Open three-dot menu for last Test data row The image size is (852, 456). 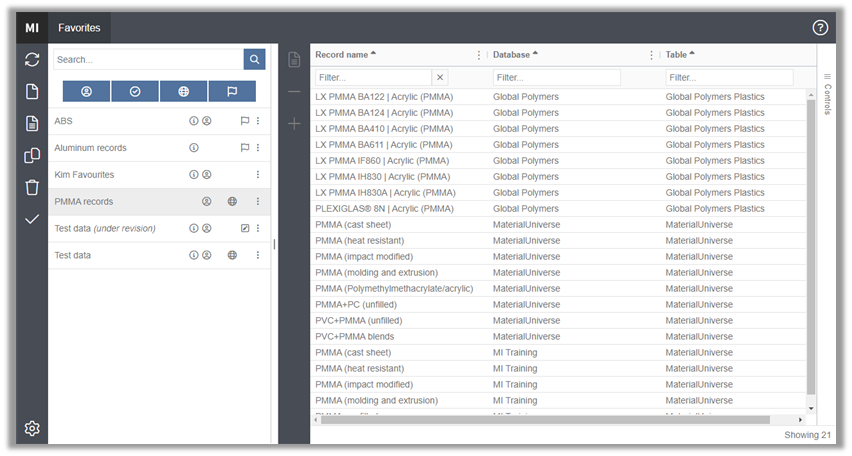(258, 255)
